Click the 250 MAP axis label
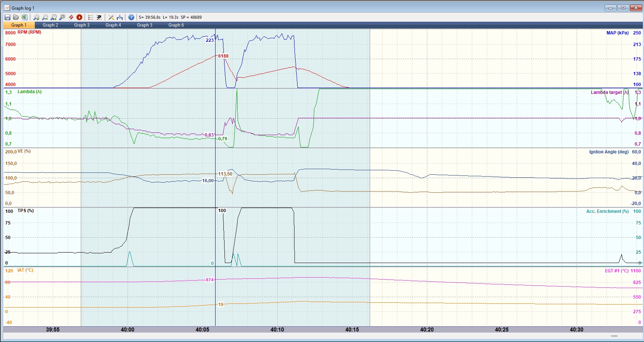This screenshot has height=342, width=644. (x=637, y=33)
